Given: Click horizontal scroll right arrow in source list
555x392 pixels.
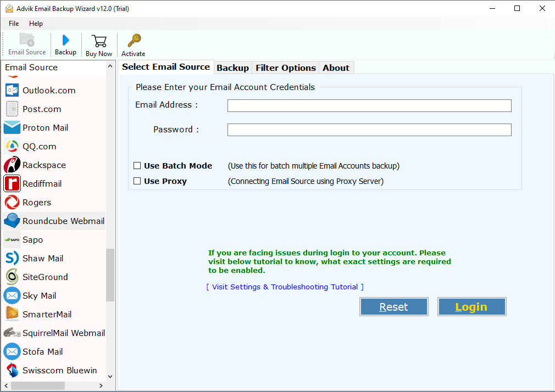Looking at the screenshot, I should tap(101, 385).
